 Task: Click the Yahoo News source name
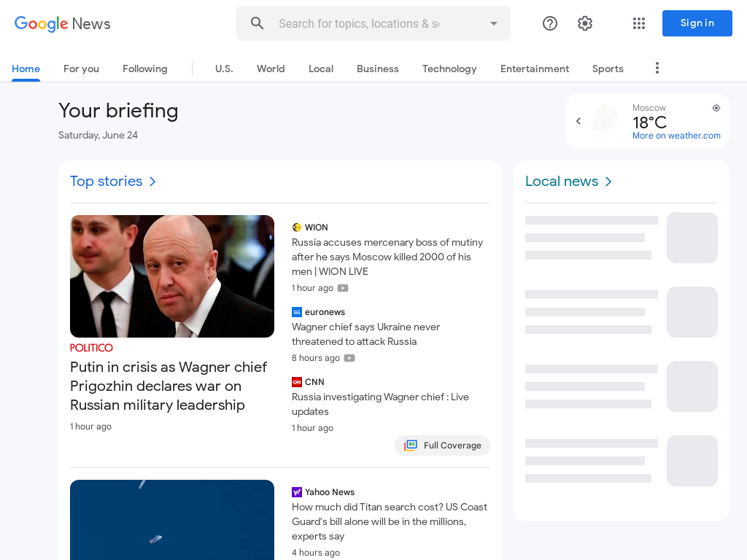click(x=330, y=492)
